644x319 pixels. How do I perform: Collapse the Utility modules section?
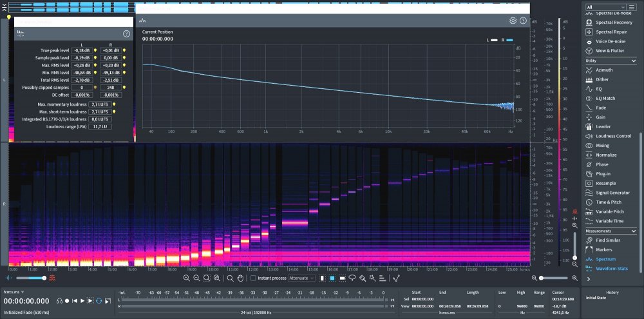tap(633, 61)
